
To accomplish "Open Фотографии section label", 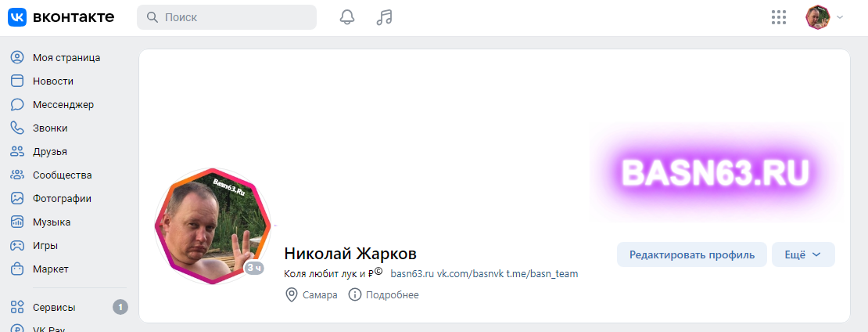I will point(62,198).
